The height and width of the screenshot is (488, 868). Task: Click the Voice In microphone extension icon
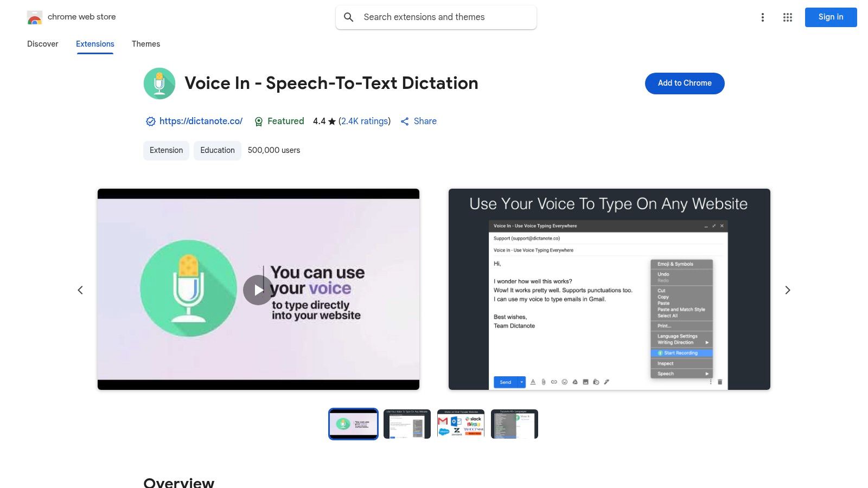pos(159,84)
